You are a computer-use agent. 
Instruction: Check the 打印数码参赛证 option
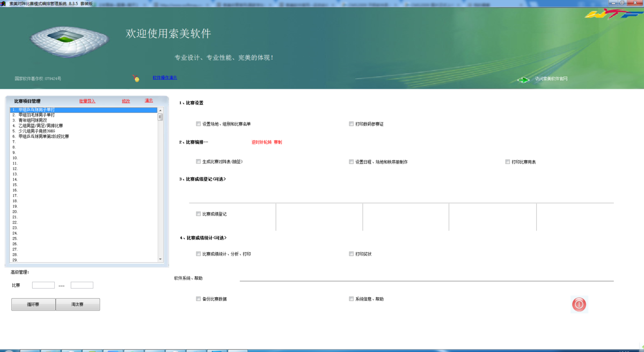click(x=351, y=124)
